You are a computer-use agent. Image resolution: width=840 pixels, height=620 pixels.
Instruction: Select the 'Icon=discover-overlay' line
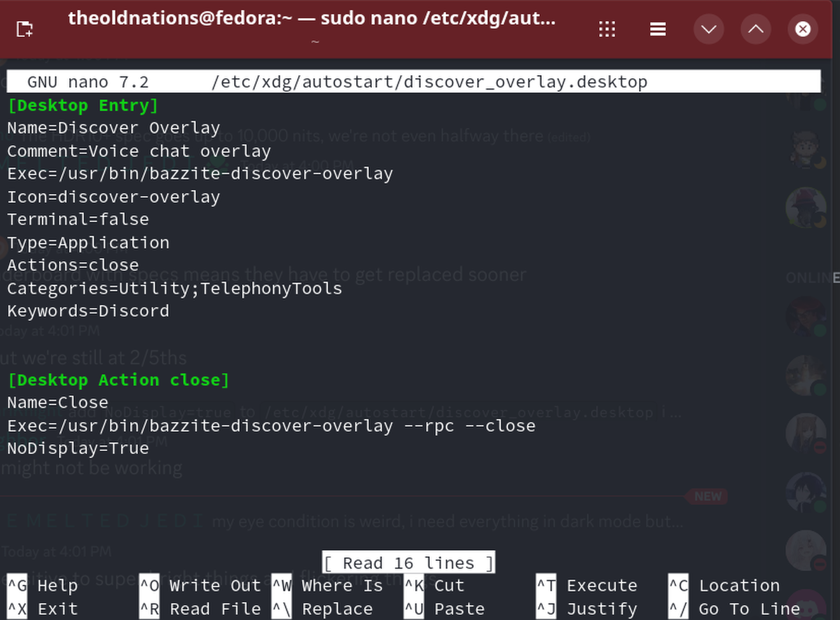(114, 197)
